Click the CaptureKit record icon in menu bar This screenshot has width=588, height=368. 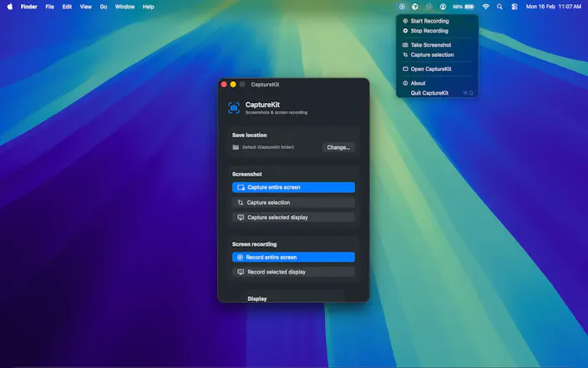point(402,7)
